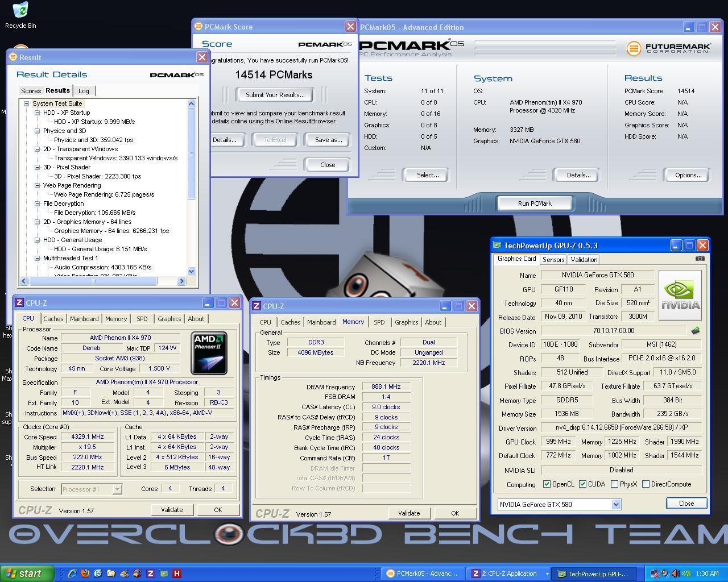728x582 pixels.
Task: Open the GPU selection dropdown in GPU-Z
Action: (616, 504)
